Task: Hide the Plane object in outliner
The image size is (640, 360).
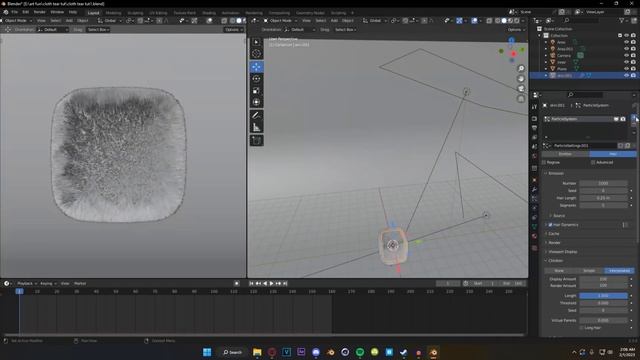Action: 626,69
